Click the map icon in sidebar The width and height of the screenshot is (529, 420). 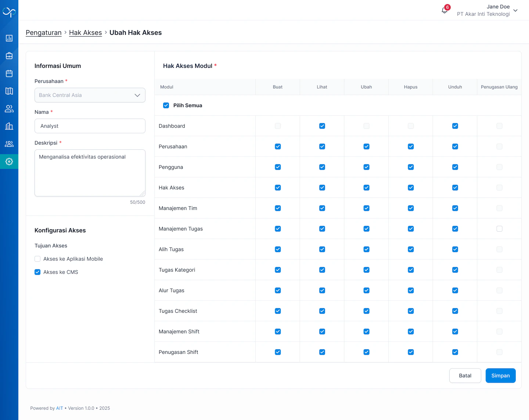9,91
